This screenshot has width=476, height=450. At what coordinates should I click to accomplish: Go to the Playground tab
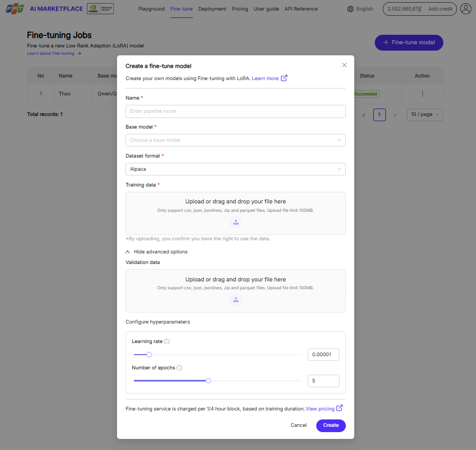[x=151, y=9]
